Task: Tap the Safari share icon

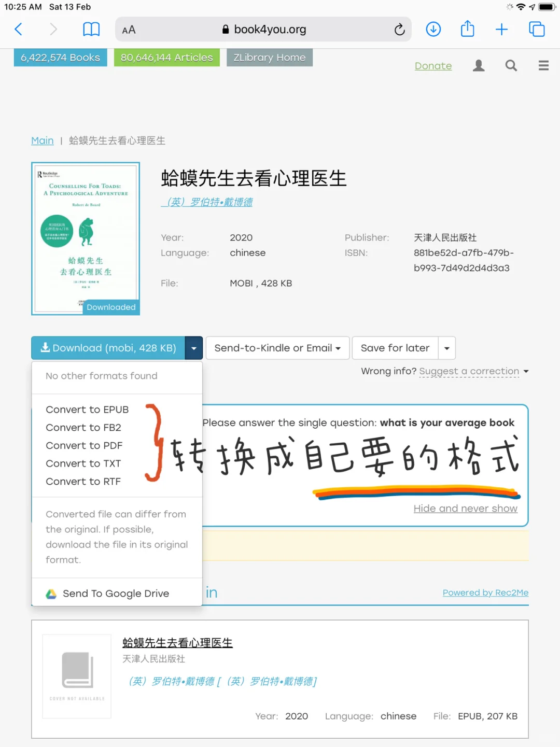Action: pos(468,29)
